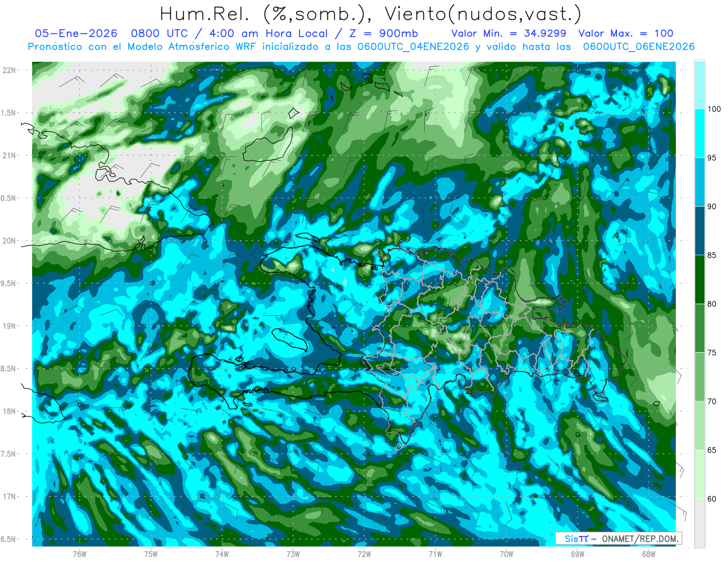Click the '72W' longitude label

(364, 554)
